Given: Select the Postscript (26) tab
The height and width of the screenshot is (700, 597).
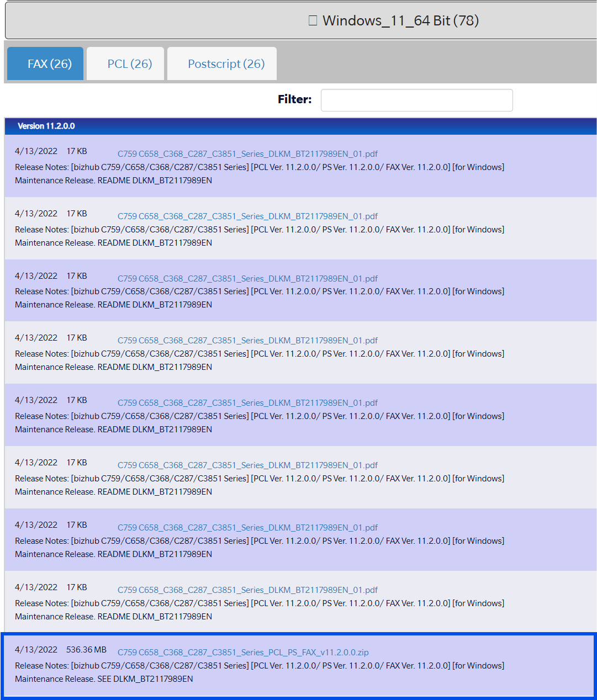Looking at the screenshot, I should [x=222, y=63].
